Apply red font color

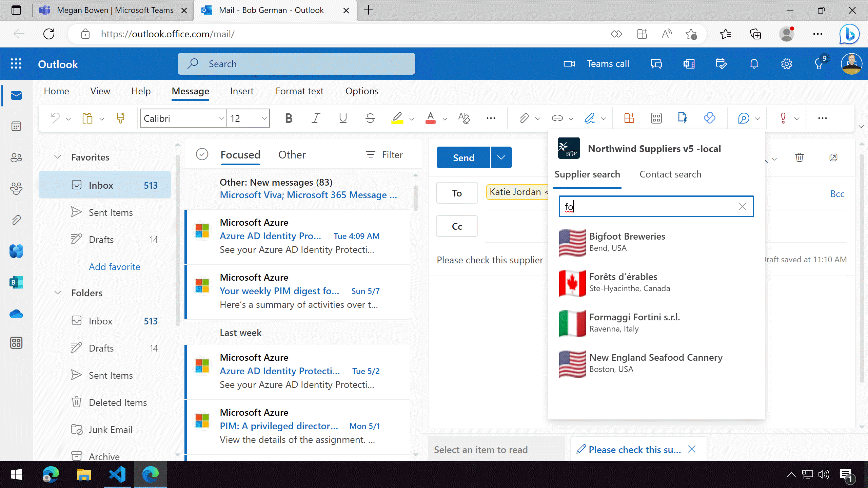430,118
